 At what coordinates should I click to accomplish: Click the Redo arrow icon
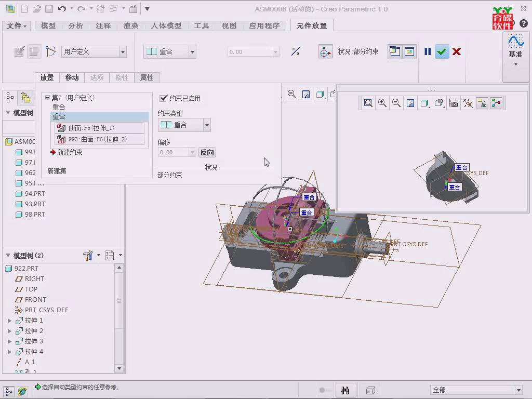82,9
